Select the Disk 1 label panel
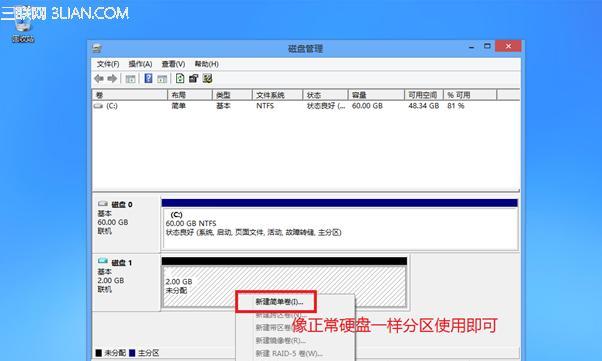Viewport: 602px width, 361px height. (x=126, y=282)
